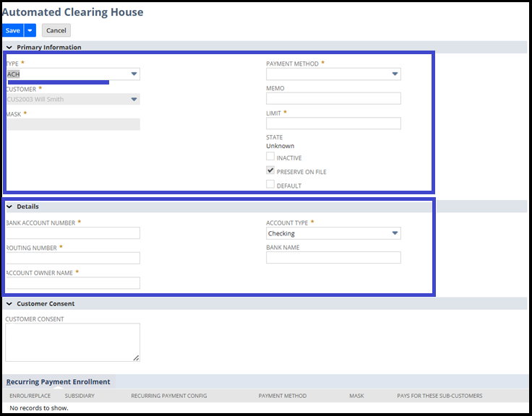Click the 'No records to show.' text

[39, 408]
